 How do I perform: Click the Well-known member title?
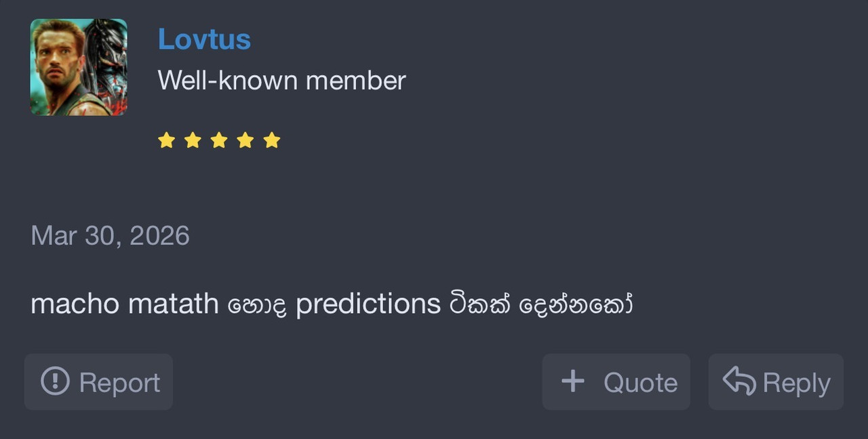[x=281, y=81]
